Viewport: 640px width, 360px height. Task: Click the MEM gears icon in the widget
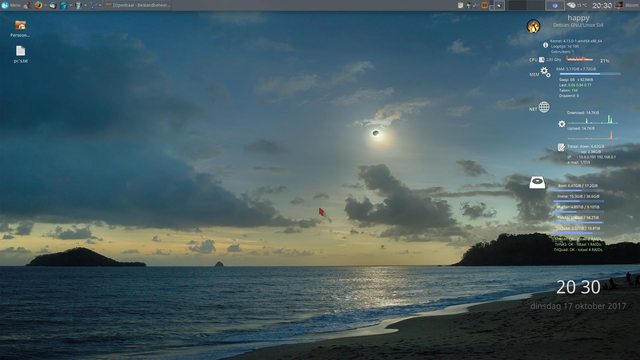point(545,72)
